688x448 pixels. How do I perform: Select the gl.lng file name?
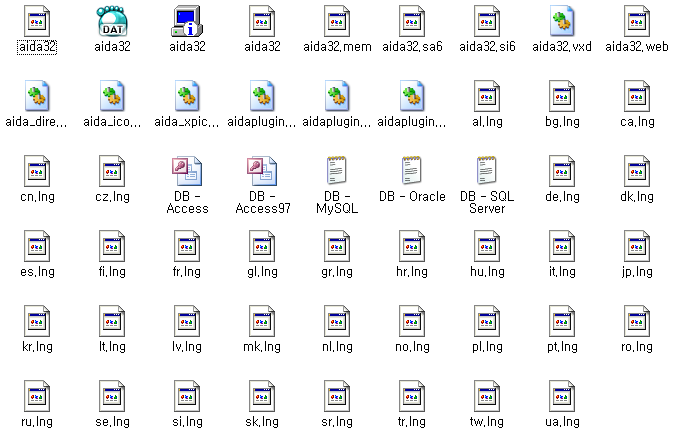pyautogui.click(x=262, y=272)
